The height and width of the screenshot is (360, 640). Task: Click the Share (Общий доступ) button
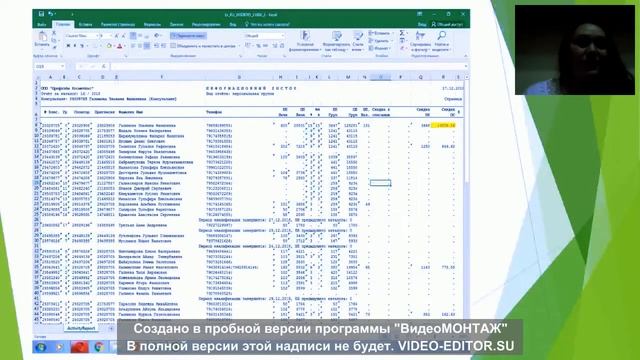(x=447, y=24)
